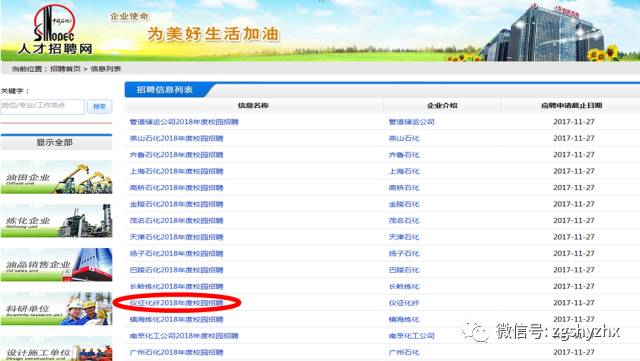Image resolution: width=640 pixels, height=361 pixels.
Task: Focus the keyword search input field
Action: point(42,107)
